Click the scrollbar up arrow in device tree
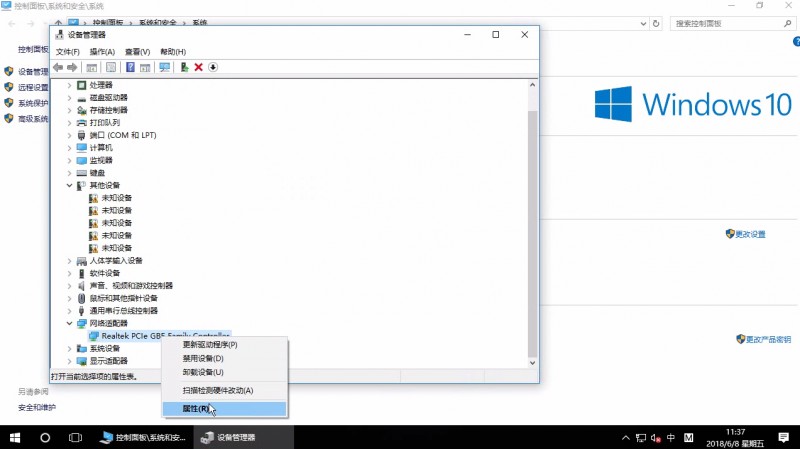 click(533, 85)
